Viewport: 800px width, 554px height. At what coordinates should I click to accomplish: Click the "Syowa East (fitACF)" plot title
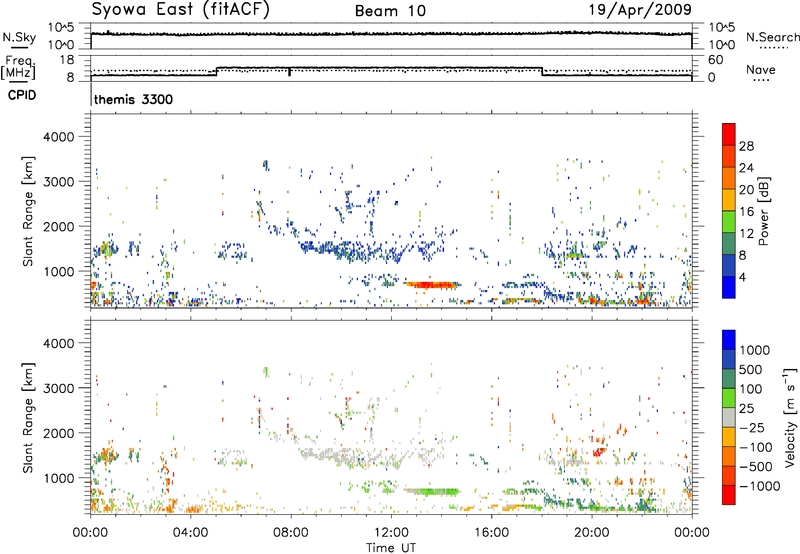pos(181,9)
